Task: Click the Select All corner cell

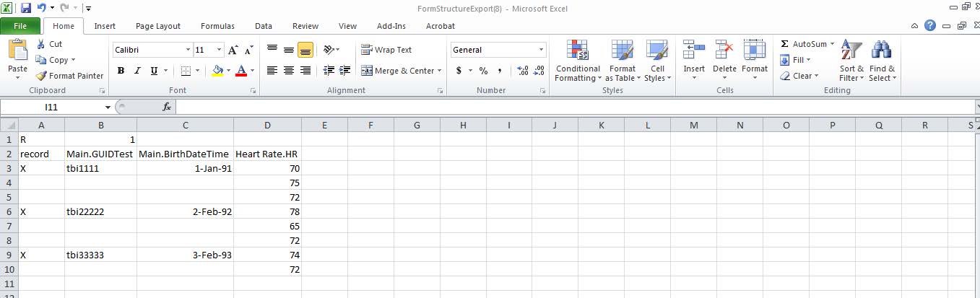Action: coord(9,125)
